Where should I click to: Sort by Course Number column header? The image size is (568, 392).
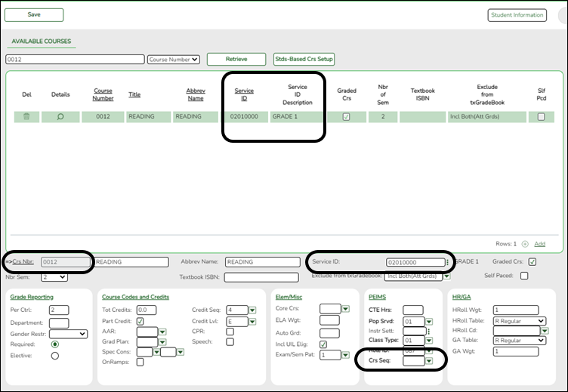pos(103,94)
